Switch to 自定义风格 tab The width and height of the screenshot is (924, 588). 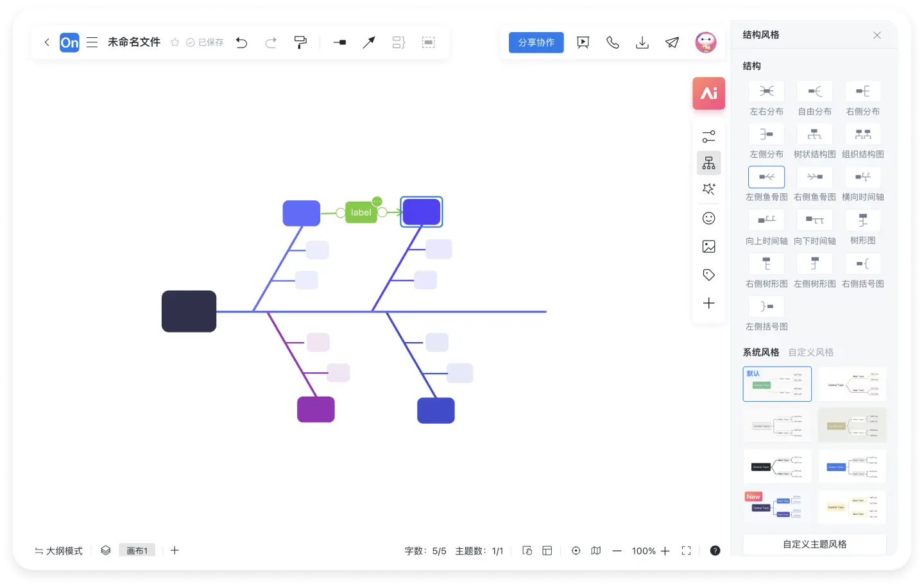point(810,352)
